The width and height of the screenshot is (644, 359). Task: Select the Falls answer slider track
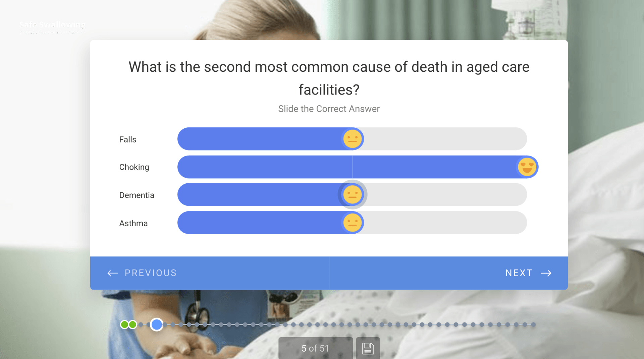[436, 139]
